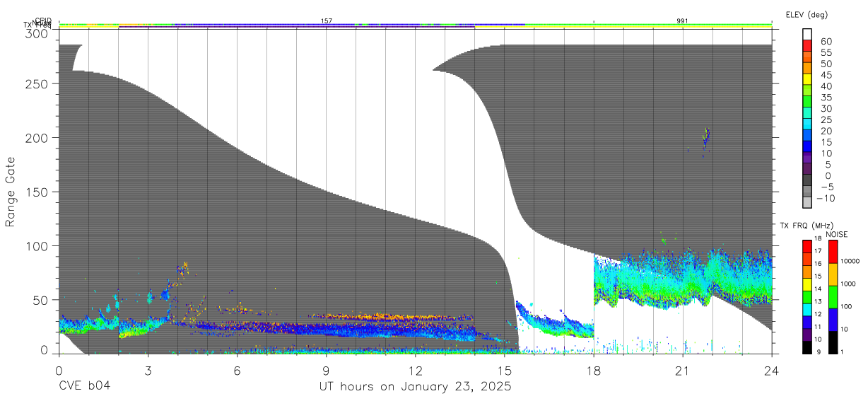The width and height of the screenshot is (868, 401).
Task: Click CPID value '157' above the plot
Action: pyautogui.click(x=327, y=21)
